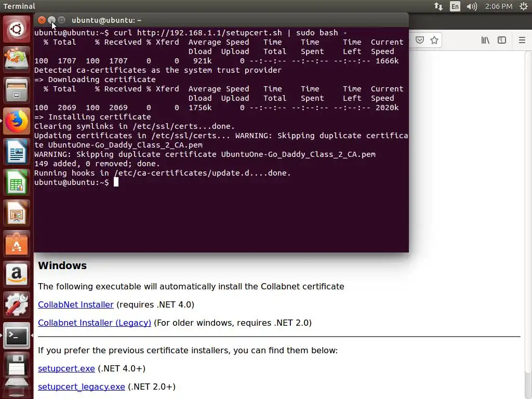The image size is (532, 399).
Task: Maximize the terminal window
Action: click(x=61, y=20)
